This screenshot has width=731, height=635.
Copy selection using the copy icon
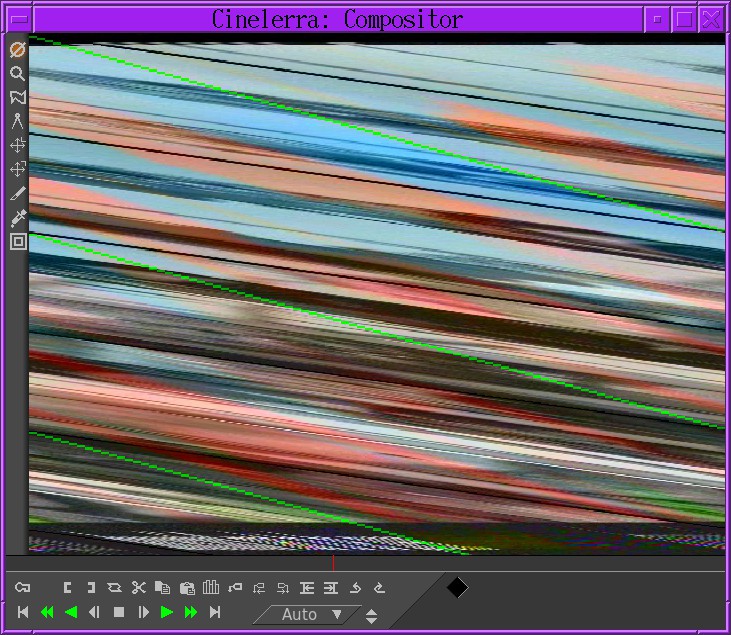pyautogui.click(x=162, y=587)
